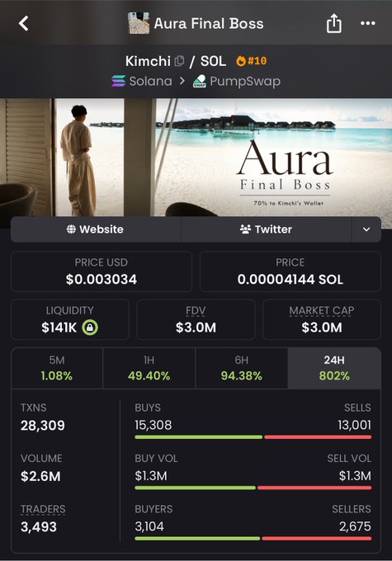
Task: Tap the LIQUIDITY $141K box
Action: coord(70,319)
